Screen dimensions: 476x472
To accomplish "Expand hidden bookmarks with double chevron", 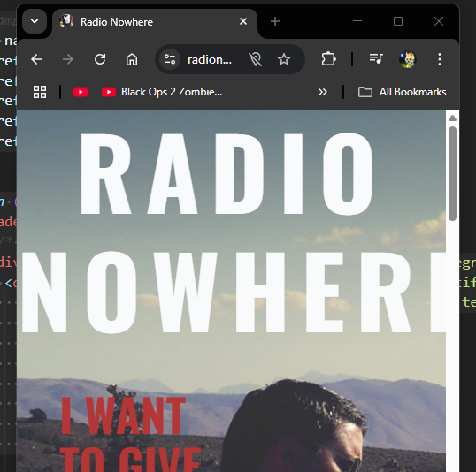I will pyautogui.click(x=322, y=92).
